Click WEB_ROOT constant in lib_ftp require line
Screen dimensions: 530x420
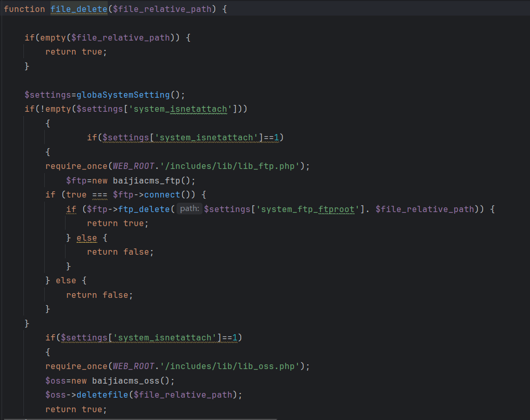point(133,166)
